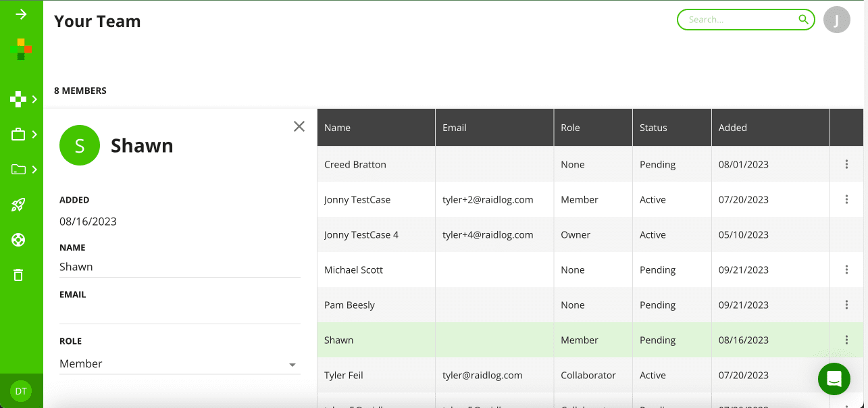
Task: Sort by the Status column header
Action: (x=672, y=127)
